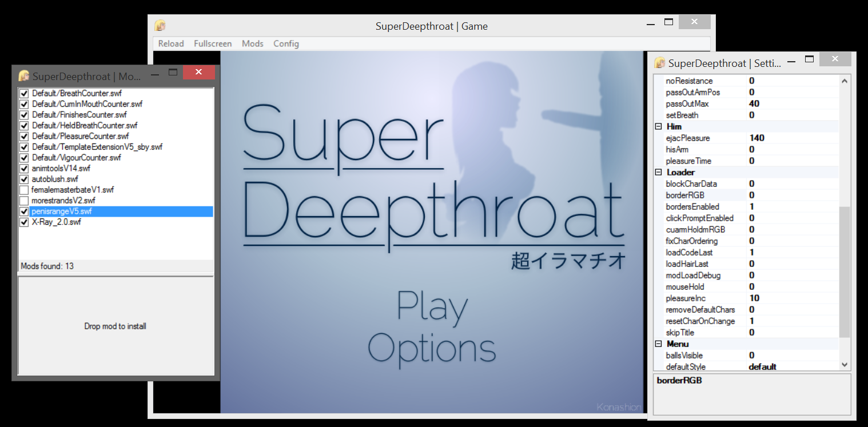The height and width of the screenshot is (427, 868).
Task: Maximize the Game window
Action: (668, 22)
